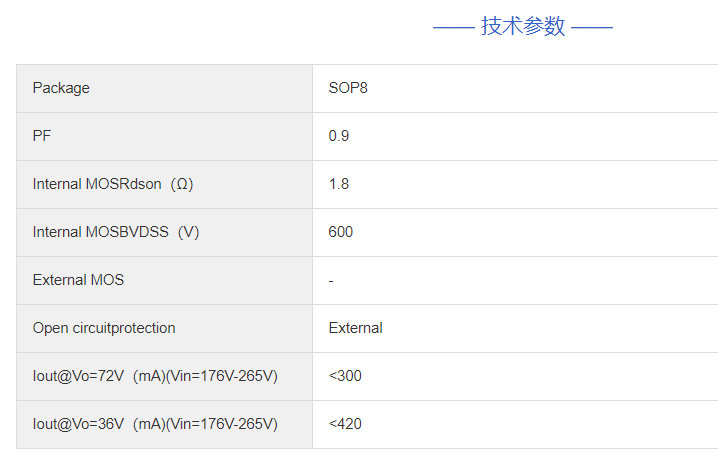The height and width of the screenshot is (466, 718).
Task: Click the Ω unit symbol in Rdson row
Action: point(182,184)
